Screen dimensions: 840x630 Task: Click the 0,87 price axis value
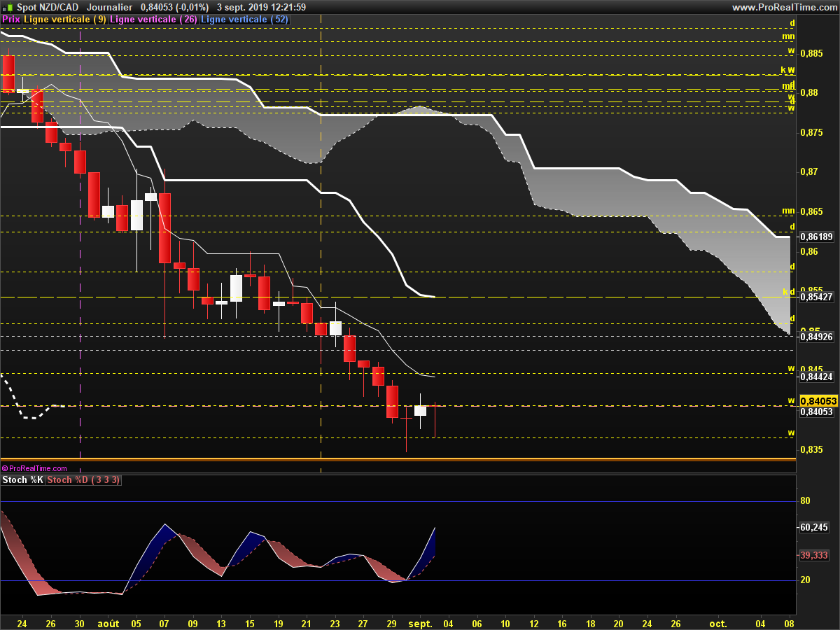click(808, 172)
